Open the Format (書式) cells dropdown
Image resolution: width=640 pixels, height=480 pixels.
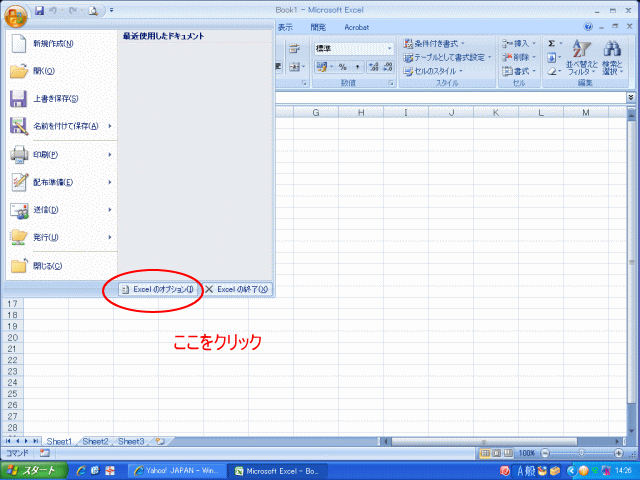(518, 71)
